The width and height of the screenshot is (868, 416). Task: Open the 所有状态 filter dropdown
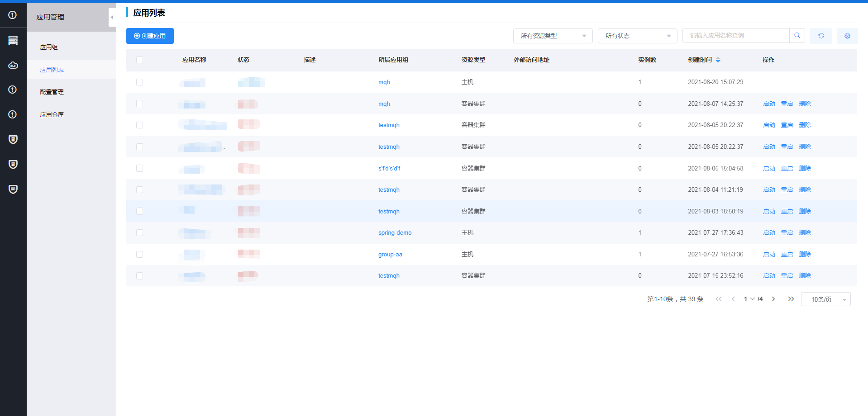637,36
